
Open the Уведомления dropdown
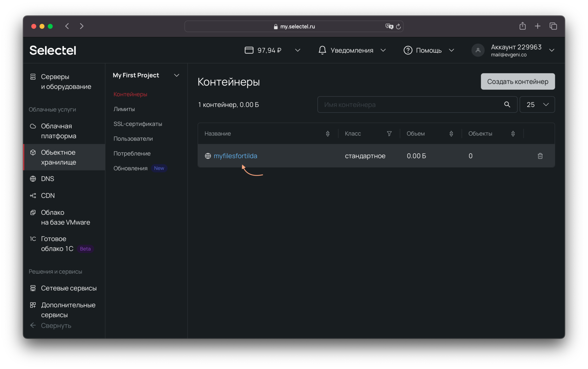pyautogui.click(x=383, y=50)
